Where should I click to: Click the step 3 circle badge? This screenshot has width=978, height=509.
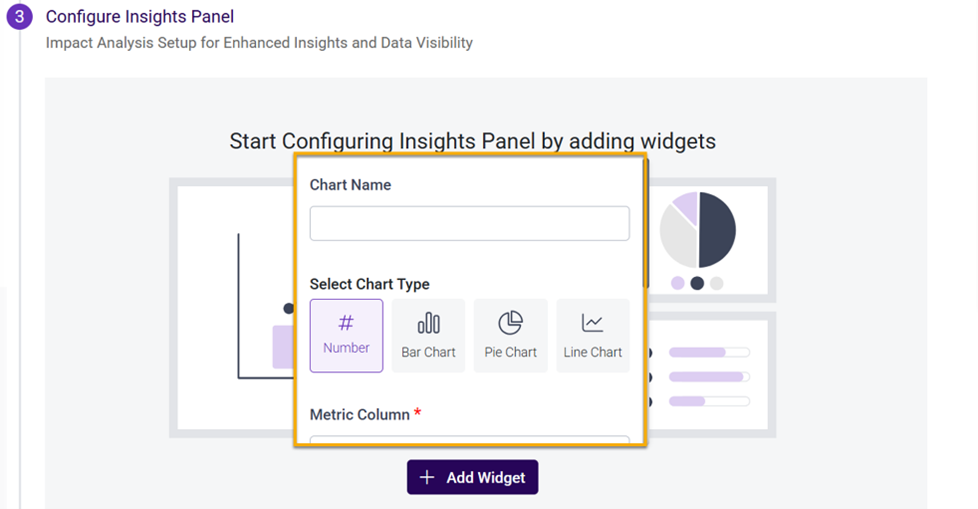[x=21, y=17]
